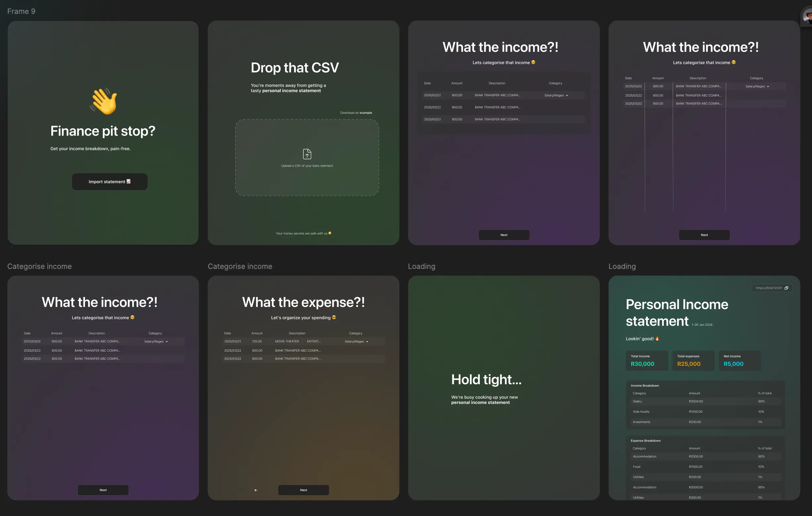
Task: Open Salary/Wages dropdown in the MOVIE THEATER row
Action: [356, 341]
